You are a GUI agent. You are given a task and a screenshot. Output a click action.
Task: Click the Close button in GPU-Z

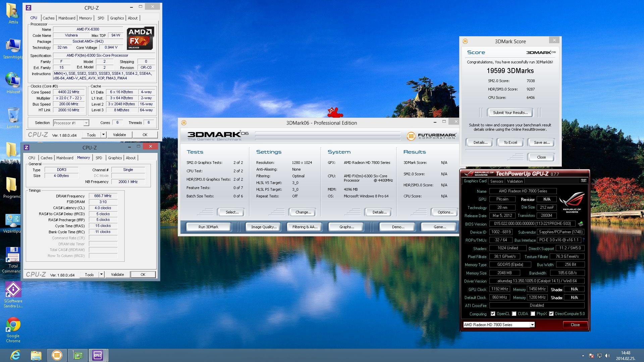click(x=575, y=324)
